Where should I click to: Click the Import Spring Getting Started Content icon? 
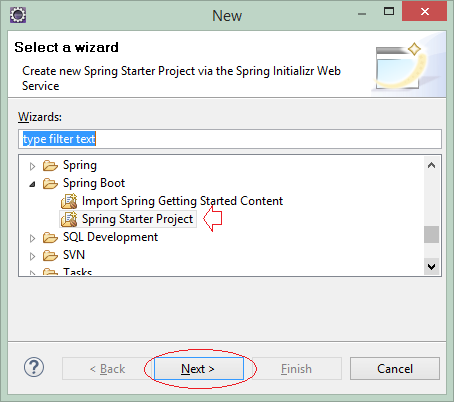pos(69,201)
